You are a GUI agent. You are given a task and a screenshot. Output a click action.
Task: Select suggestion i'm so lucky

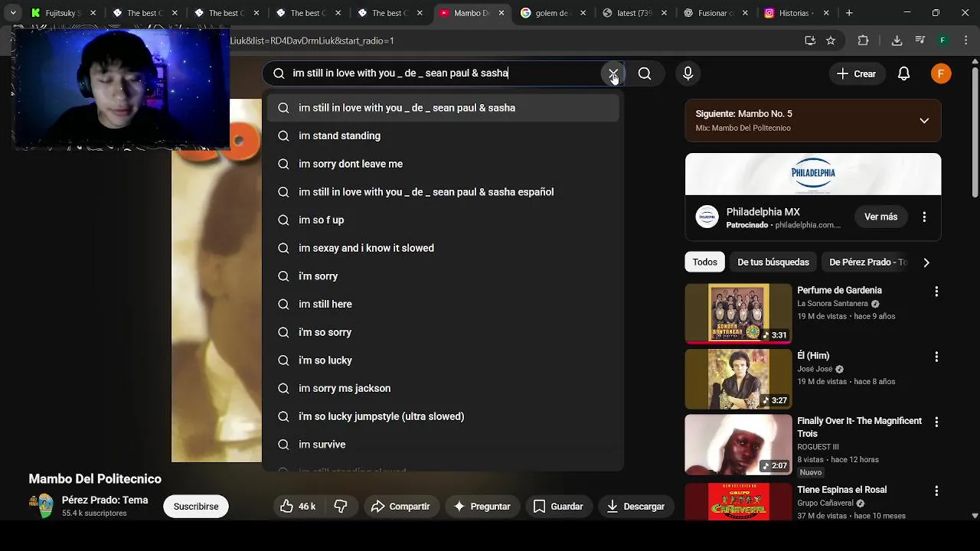pyautogui.click(x=443, y=360)
